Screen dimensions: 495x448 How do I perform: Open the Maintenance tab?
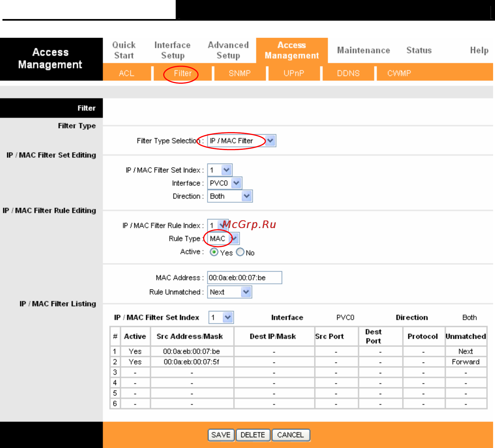click(364, 50)
